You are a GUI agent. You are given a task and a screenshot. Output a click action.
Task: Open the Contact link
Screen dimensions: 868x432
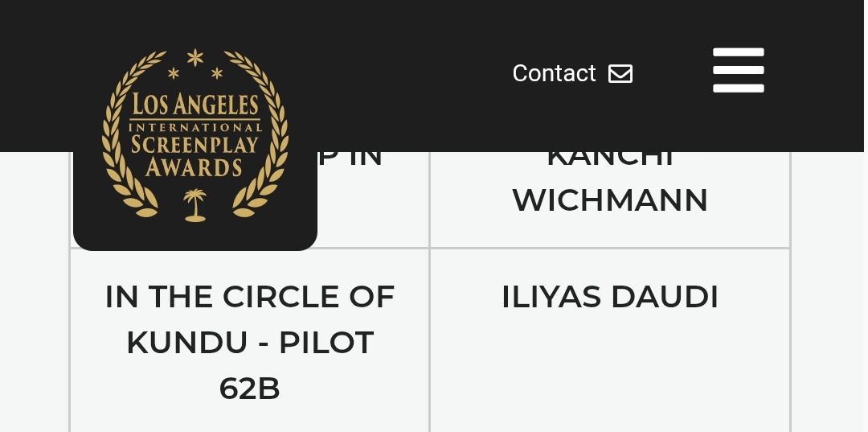572,73
